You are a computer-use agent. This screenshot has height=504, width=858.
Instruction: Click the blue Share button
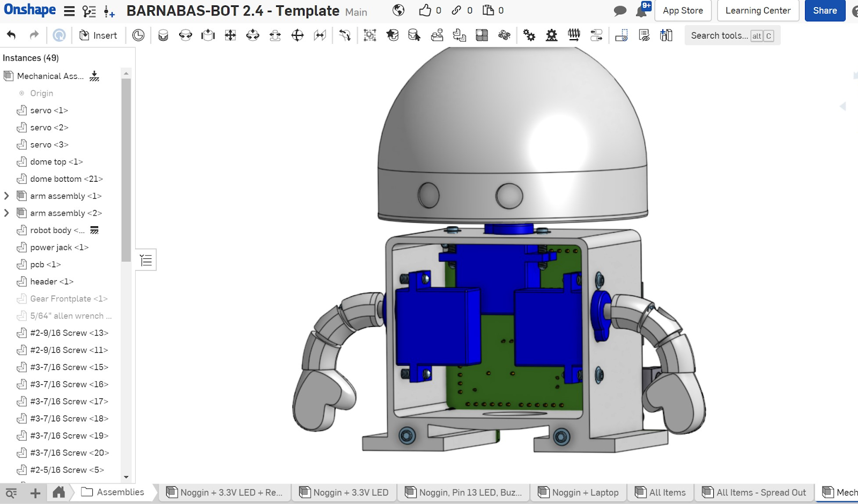[x=825, y=10]
